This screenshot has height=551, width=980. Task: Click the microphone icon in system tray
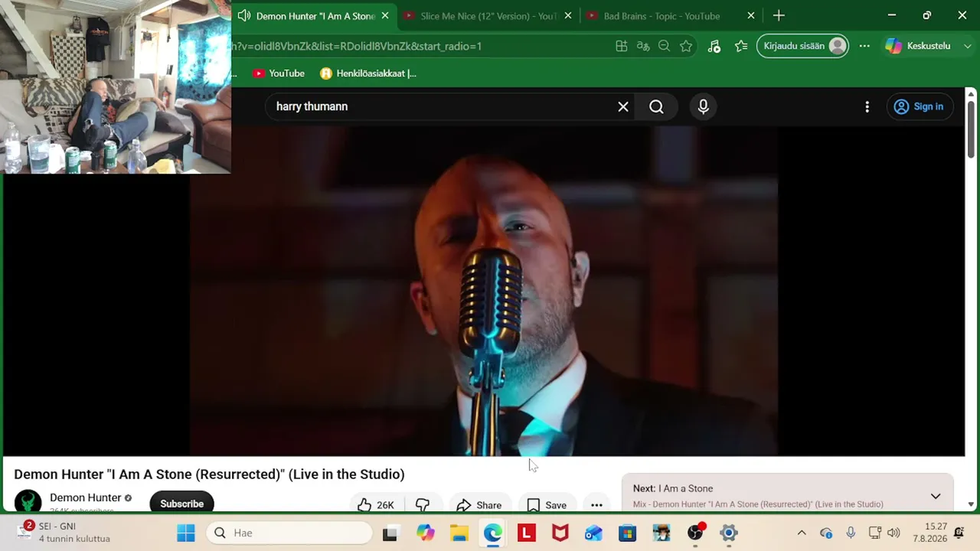(851, 533)
